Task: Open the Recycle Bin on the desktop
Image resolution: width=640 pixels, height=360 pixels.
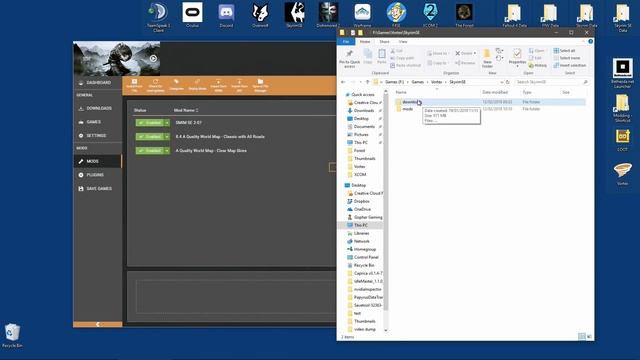Action: click(12, 336)
